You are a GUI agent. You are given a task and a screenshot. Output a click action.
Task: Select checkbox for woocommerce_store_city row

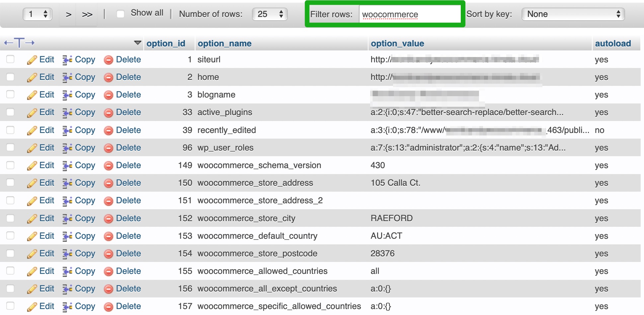tap(10, 218)
